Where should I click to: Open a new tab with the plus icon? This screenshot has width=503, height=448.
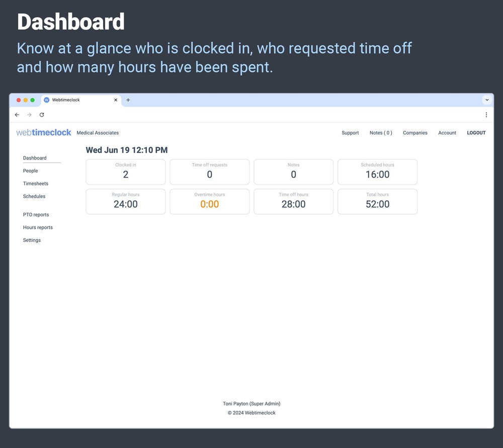(128, 100)
